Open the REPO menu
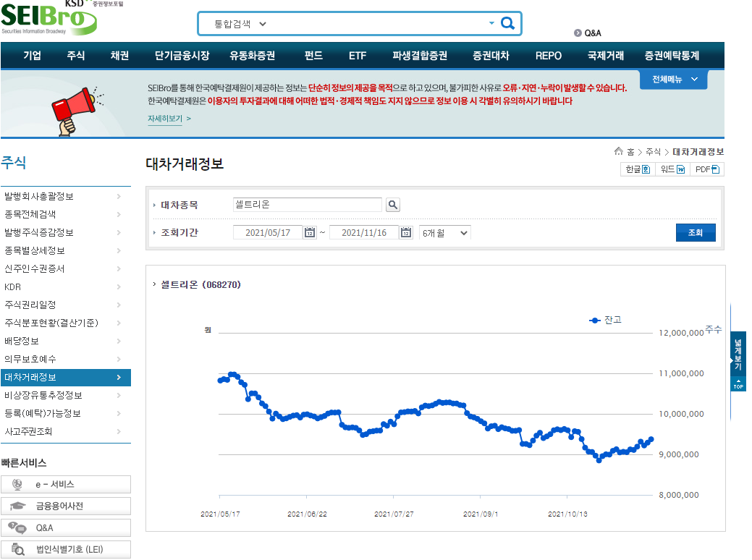The image size is (752, 560). pyautogui.click(x=548, y=56)
